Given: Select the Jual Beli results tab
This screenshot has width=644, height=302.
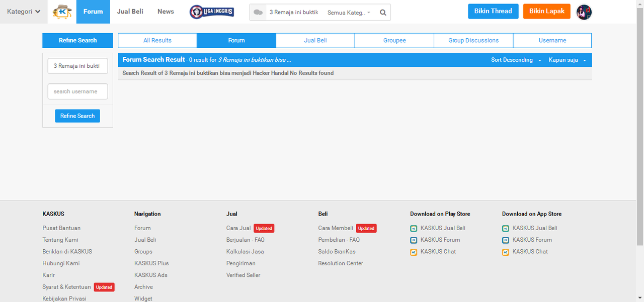Looking at the screenshot, I should (315, 40).
